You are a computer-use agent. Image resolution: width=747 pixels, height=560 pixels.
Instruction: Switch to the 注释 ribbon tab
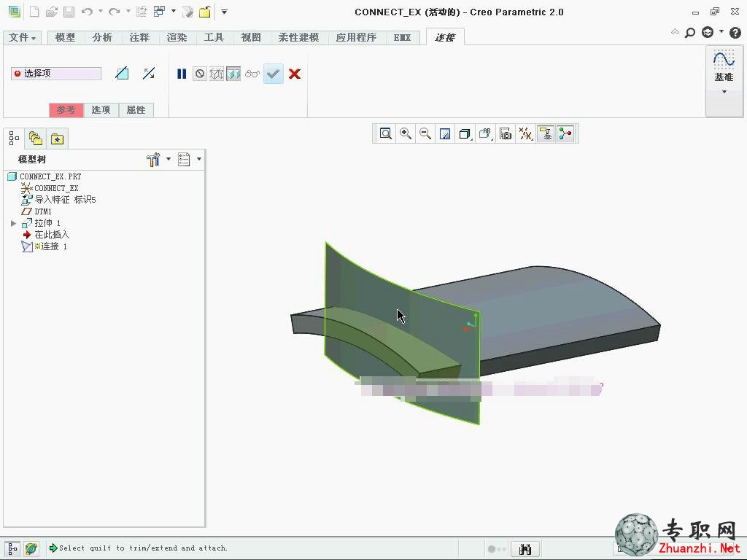[139, 37]
